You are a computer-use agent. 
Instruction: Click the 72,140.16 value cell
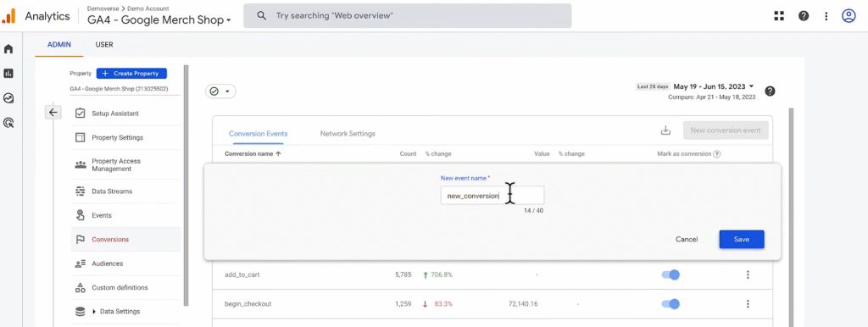522,304
